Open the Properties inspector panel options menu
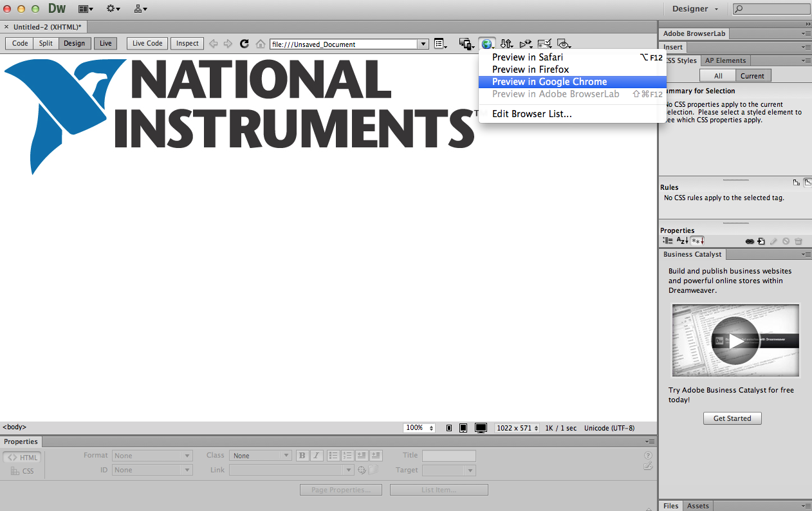Viewport: 812px width, 511px height. point(651,441)
